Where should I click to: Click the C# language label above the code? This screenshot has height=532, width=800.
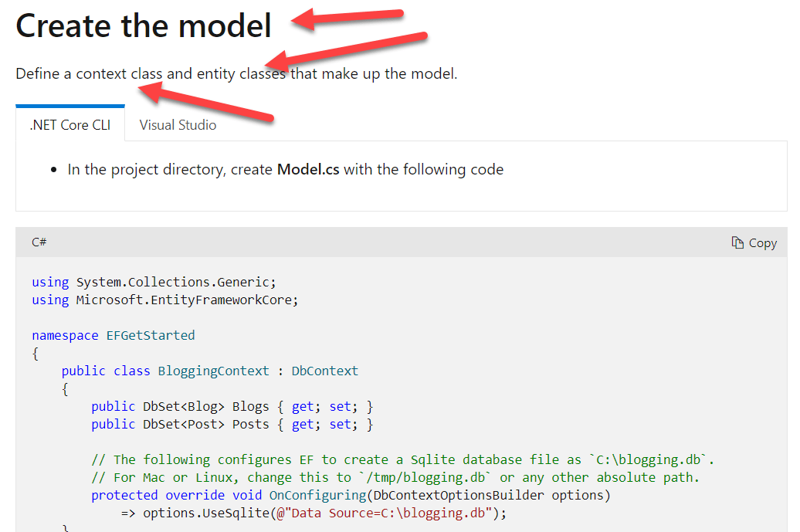[x=39, y=242]
